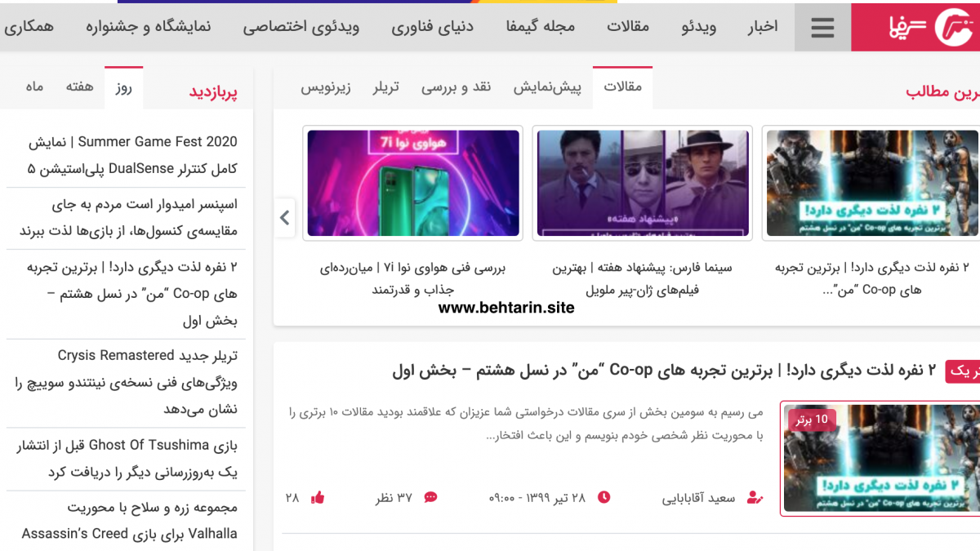Switch to the تریلر tab
Image resolution: width=980 pixels, height=551 pixels.
coord(386,87)
